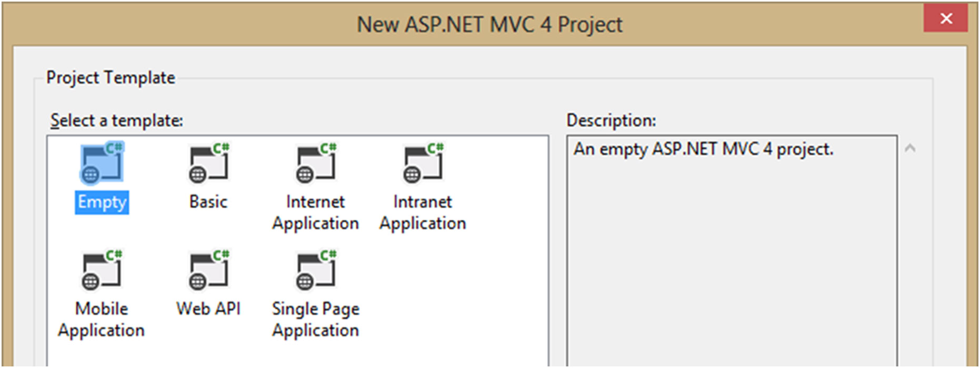The image size is (980, 368).
Task: Click the Description scroll up arrow
Action: coord(910,149)
